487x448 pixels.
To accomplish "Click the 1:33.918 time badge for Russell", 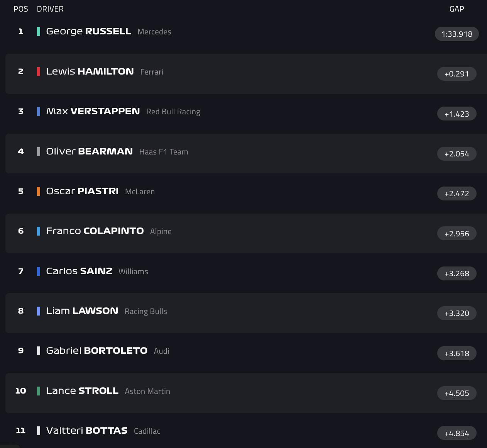I will 457,34.
